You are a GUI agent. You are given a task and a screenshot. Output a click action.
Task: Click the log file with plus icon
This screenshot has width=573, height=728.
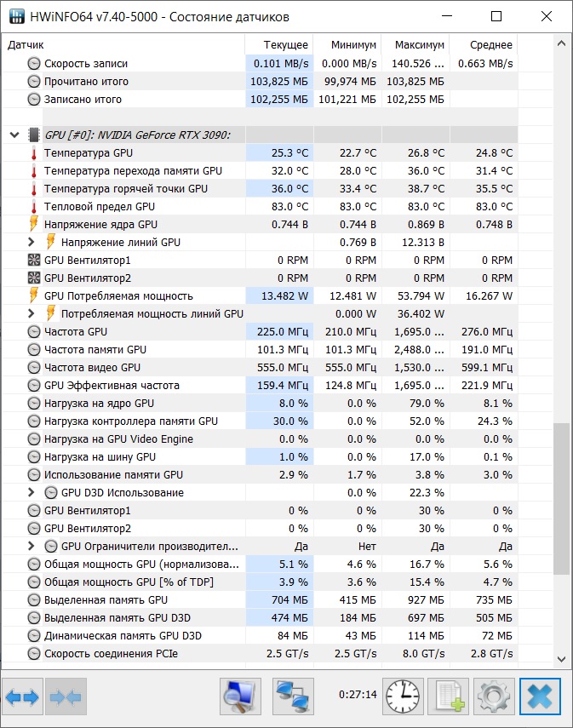[x=448, y=697]
